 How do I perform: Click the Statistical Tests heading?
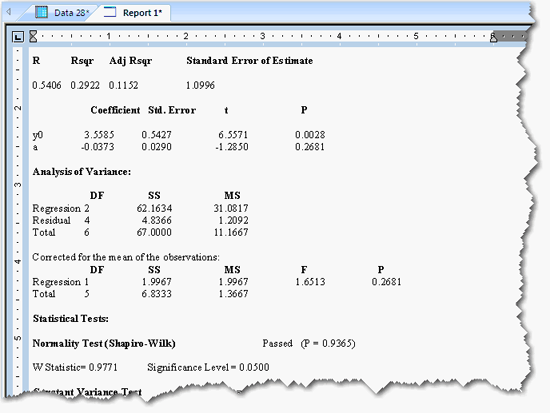(71, 319)
